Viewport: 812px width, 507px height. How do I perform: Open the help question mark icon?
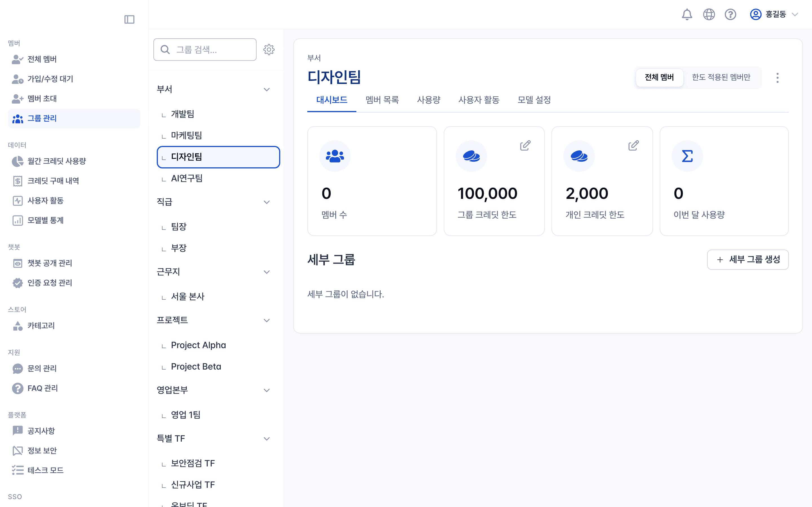(730, 14)
